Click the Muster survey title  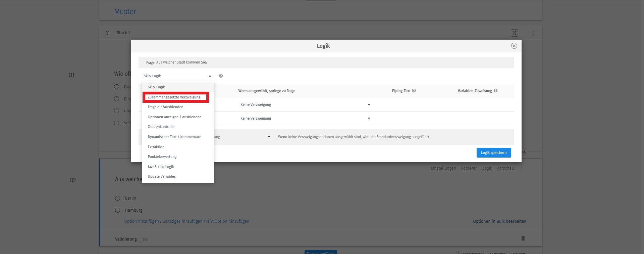125,12
